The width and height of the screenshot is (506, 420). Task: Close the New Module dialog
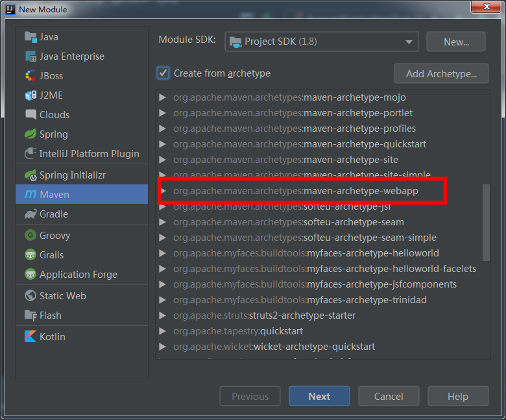coord(487,6)
